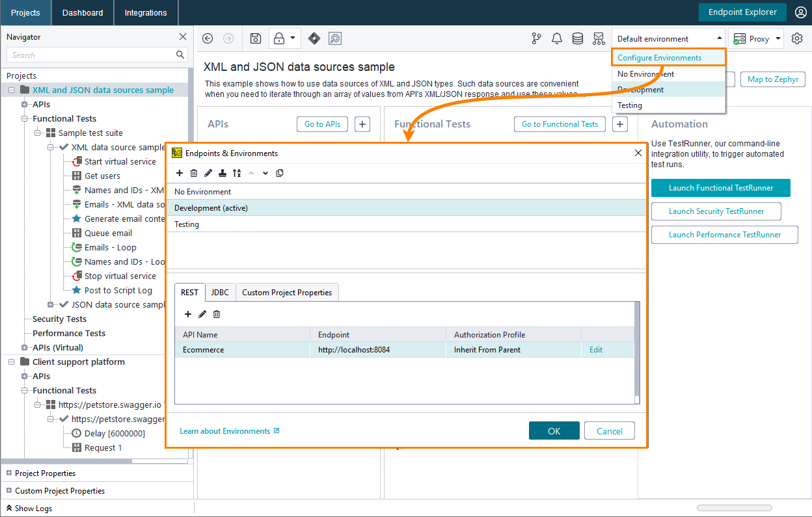
Task: Open the settings gear icon
Action: tap(797, 39)
